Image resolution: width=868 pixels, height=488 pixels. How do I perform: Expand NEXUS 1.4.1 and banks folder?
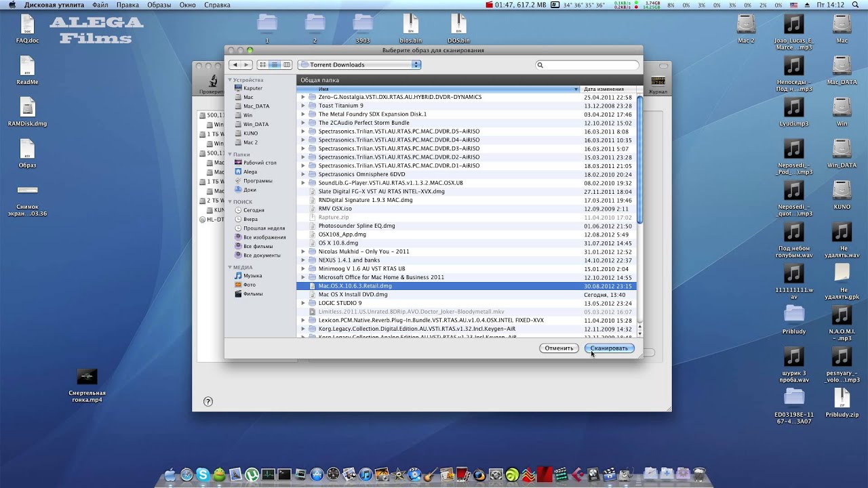(x=303, y=260)
